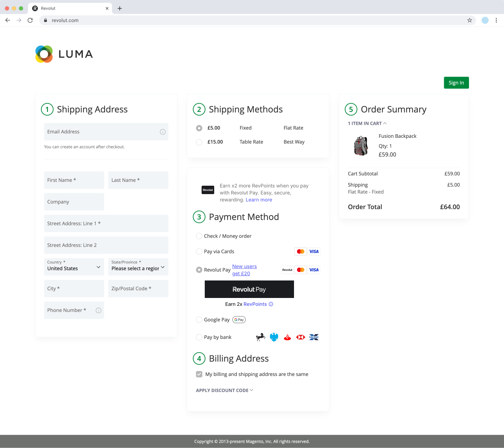Click the Mastercard icon in Revolut Pay row
Image resolution: width=504 pixels, height=448 pixels.
click(x=301, y=270)
